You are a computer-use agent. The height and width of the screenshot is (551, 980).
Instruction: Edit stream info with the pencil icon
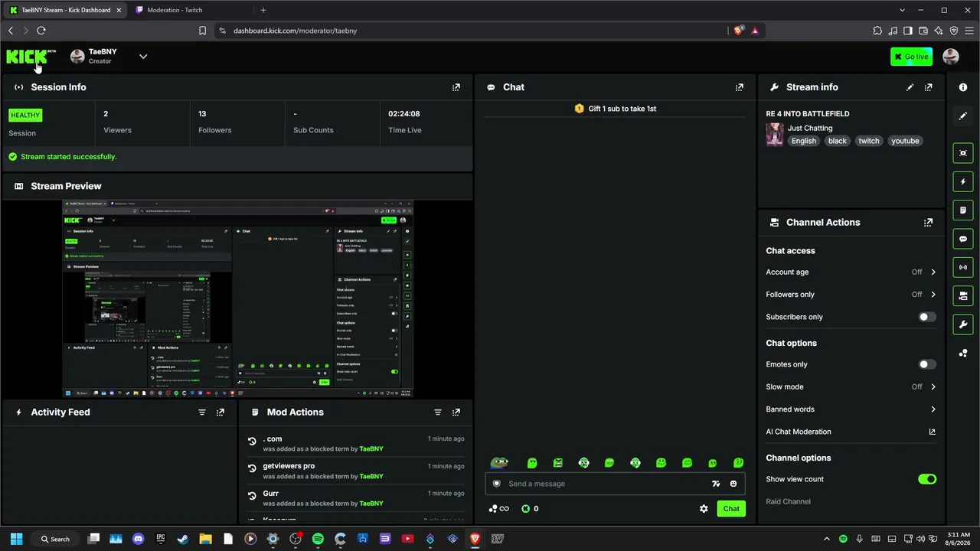pos(910,87)
